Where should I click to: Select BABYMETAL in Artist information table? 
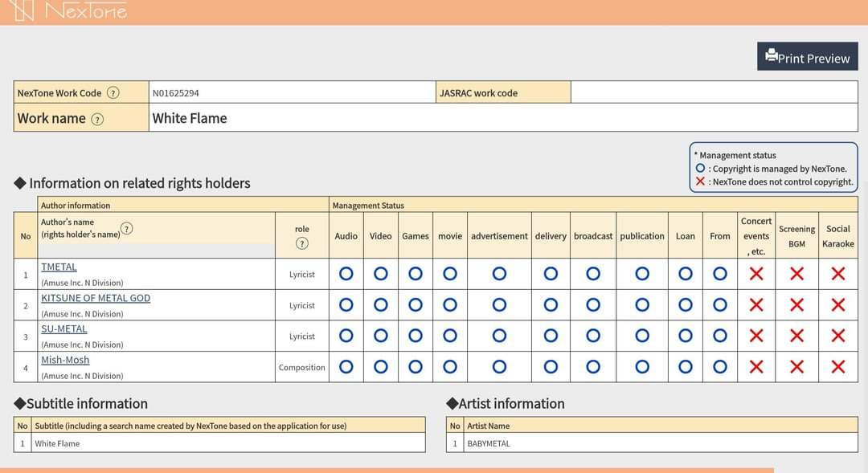tap(489, 443)
